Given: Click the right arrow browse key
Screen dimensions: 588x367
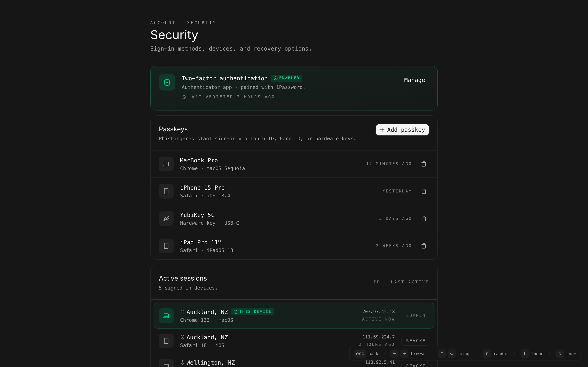Looking at the screenshot, I should [404, 354].
